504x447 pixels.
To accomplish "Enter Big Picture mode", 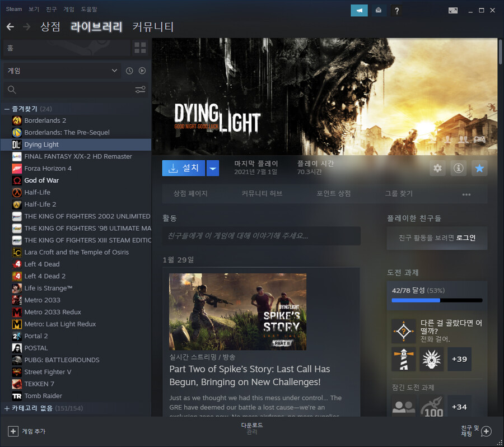I will [452, 10].
